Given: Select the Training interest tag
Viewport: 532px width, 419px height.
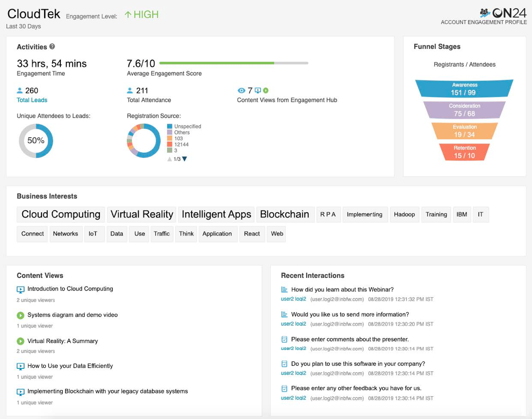Looking at the screenshot, I should (436, 214).
